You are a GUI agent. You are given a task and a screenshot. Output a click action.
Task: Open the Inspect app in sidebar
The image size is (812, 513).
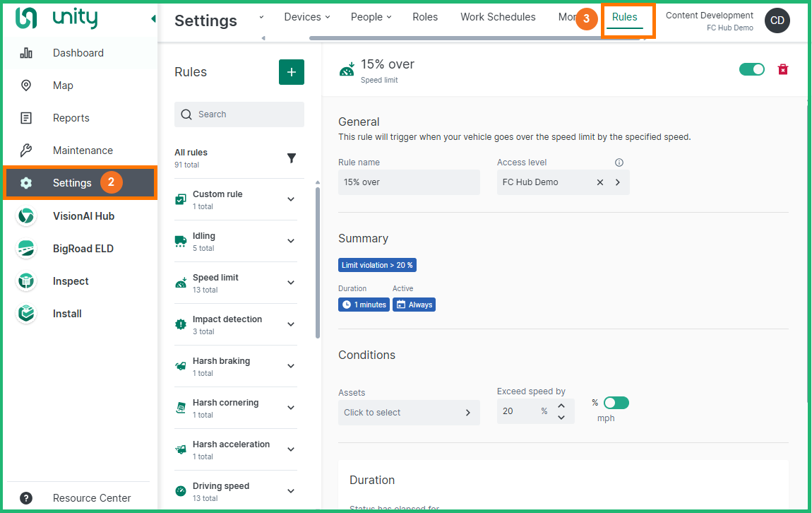(70, 281)
